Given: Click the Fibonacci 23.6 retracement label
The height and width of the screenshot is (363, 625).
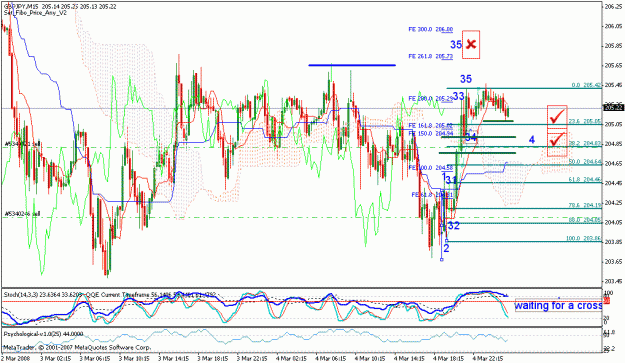Looking at the screenshot, I should pyautogui.click(x=585, y=121).
